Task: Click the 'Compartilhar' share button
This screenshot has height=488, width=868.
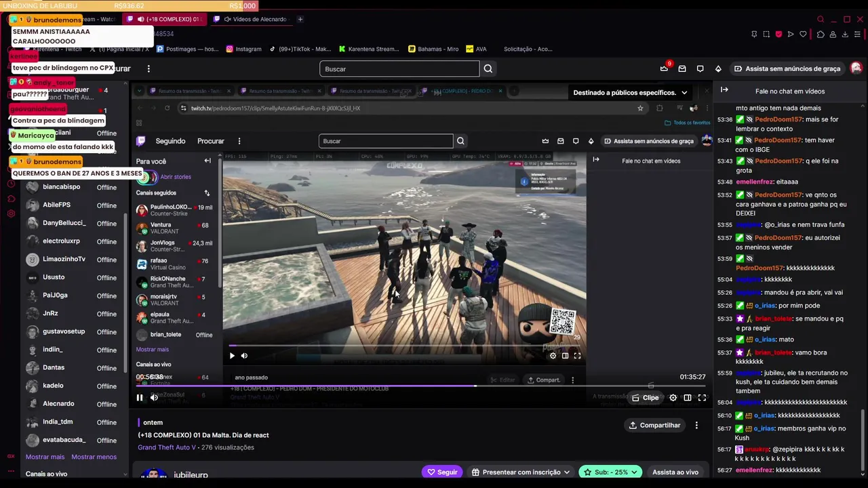Action: [654, 425]
